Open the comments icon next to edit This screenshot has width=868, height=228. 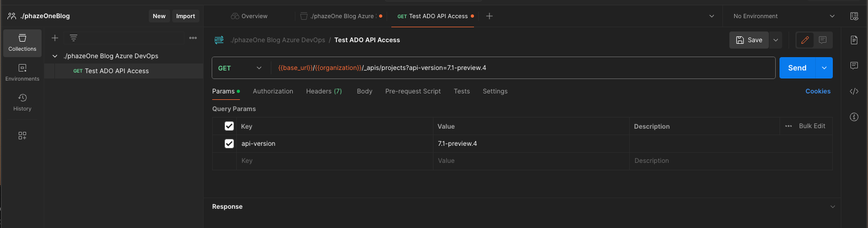coord(823,40)
